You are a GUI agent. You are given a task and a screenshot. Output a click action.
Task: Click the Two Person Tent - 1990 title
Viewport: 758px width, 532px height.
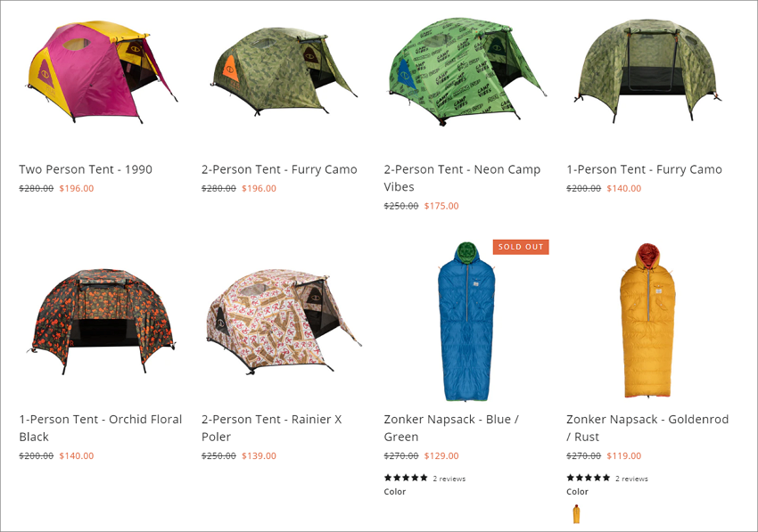point(86,169)
